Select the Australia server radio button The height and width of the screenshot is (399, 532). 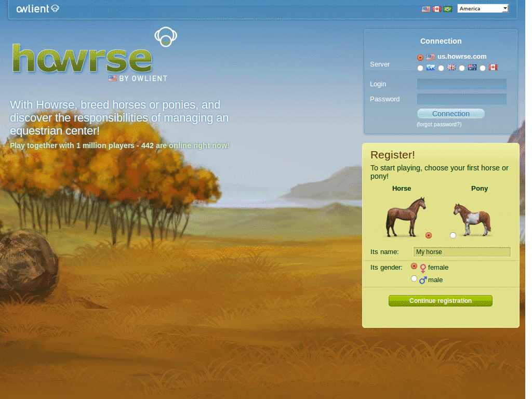click(461, 68)
